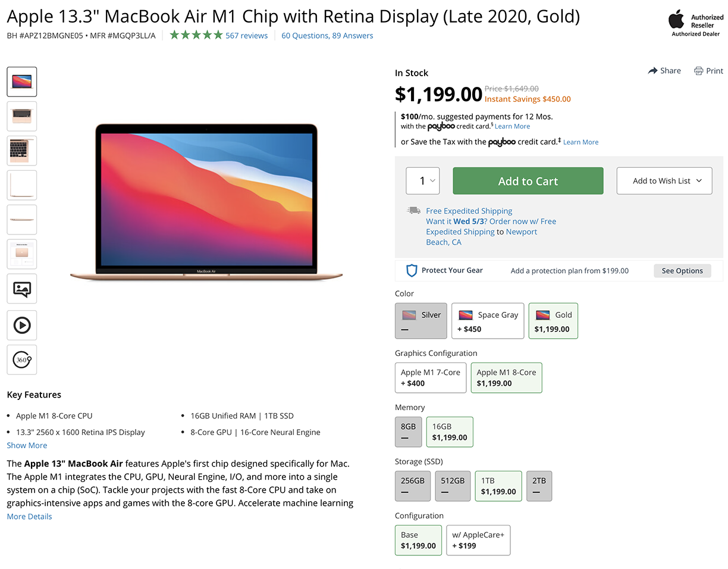Image resolution: width=728 pixels, height=569 pixels.
Task: Choose the w/ AppleCare+ configuration
Action: 478,540
